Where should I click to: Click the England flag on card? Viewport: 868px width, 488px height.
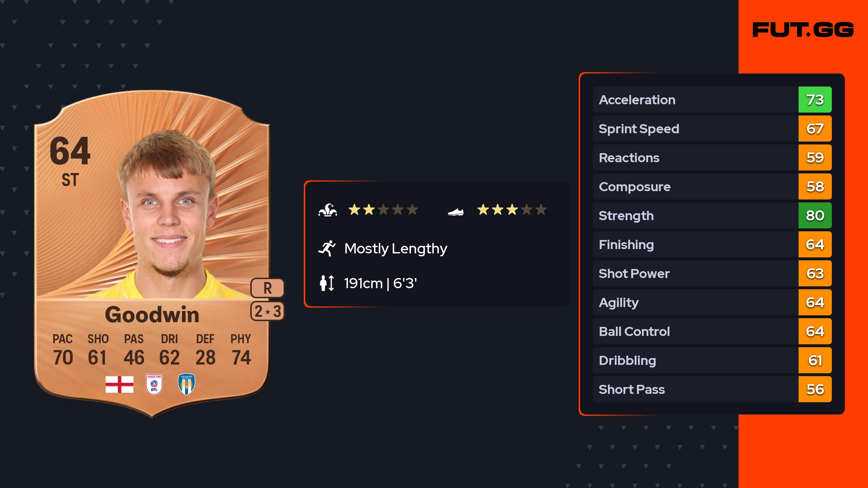[119, 384]
